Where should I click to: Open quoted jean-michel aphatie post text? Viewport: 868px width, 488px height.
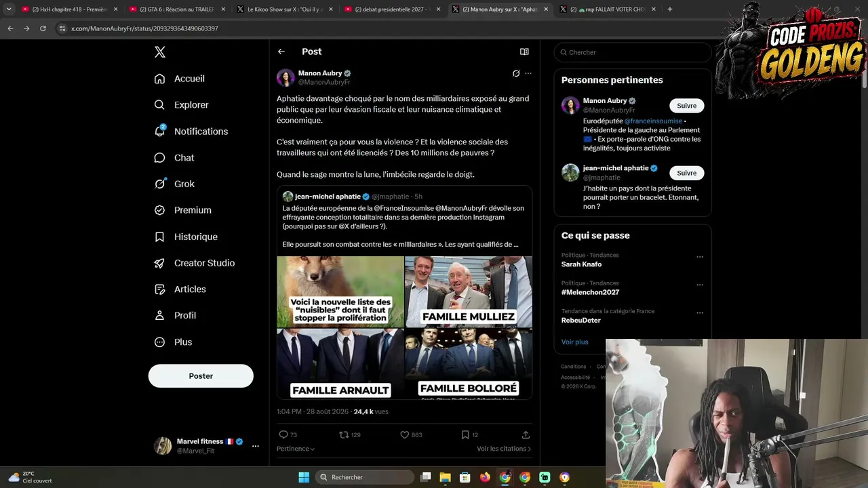pyautogui.click(x=403, y=226)
